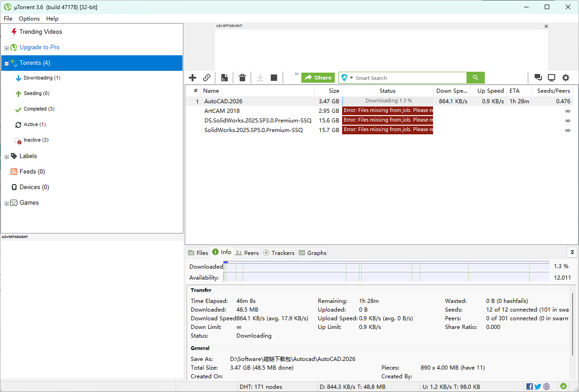Click the Remove Torrent trash icon
The image size is (579, 392).
(x=242, y=78)
